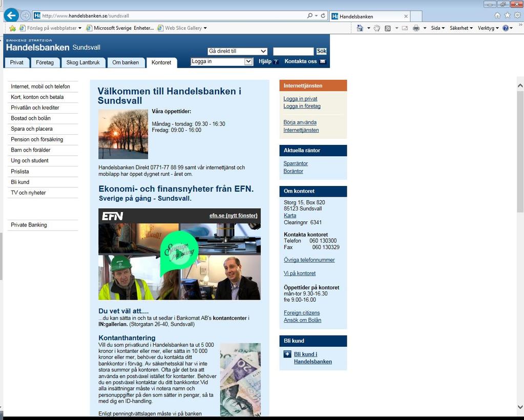The height and width of the screenshot is (420, 524).
Task: Open the Help question mark icon in command bar
Action: tap(506, 28)
